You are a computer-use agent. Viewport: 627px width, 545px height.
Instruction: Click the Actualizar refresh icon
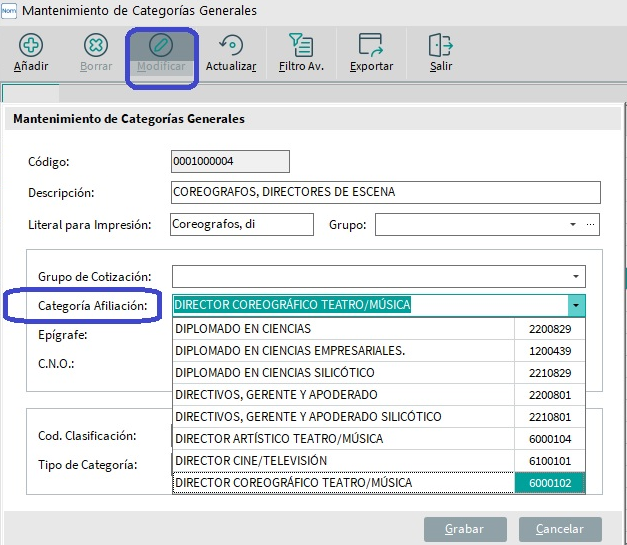click(231, 45)
